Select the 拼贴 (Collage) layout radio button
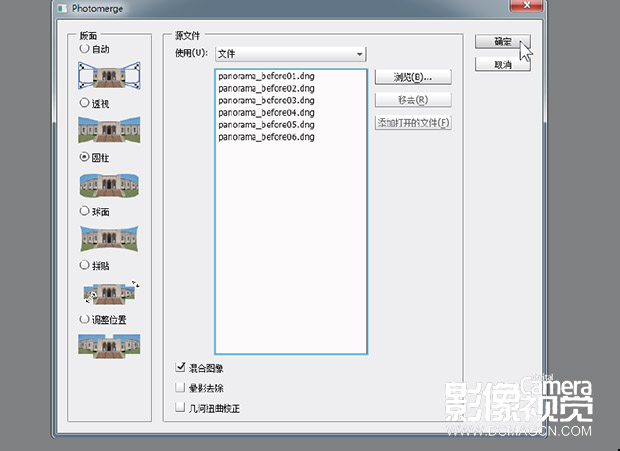 point(84,265)
